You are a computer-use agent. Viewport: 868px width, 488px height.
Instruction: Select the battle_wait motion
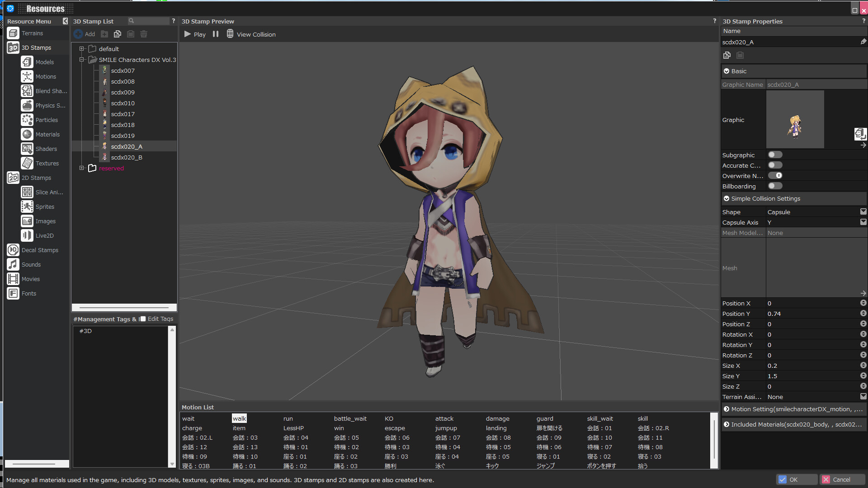pos(350,419)
